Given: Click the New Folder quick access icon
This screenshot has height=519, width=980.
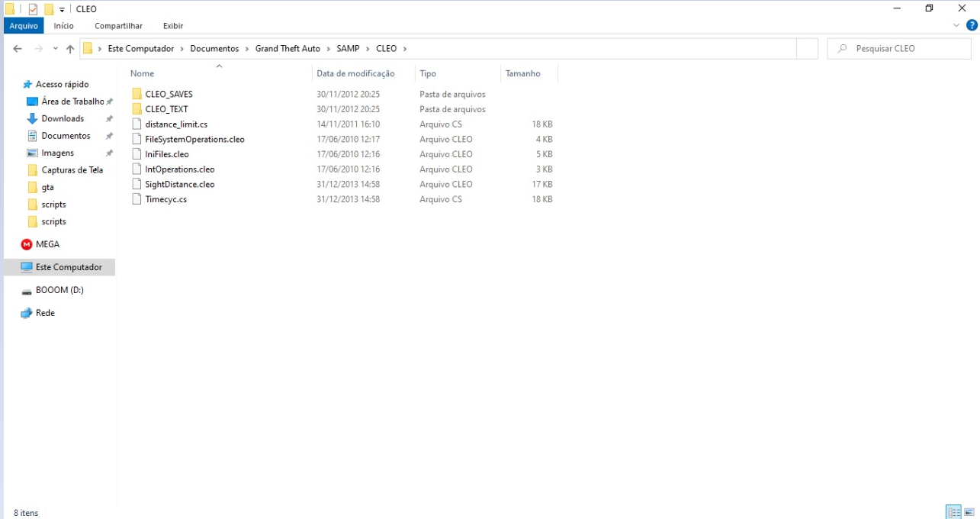Looking at the screenshot, I should coord(49,9).
